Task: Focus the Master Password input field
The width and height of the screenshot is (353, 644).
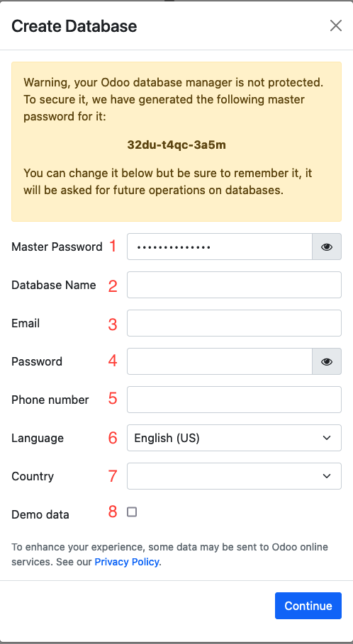Action: 220,247
